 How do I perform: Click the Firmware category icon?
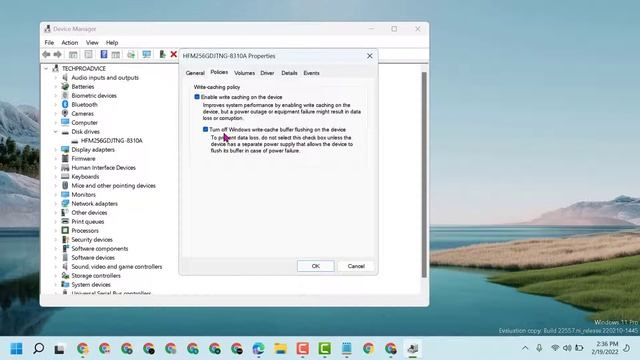click(65, 158)
